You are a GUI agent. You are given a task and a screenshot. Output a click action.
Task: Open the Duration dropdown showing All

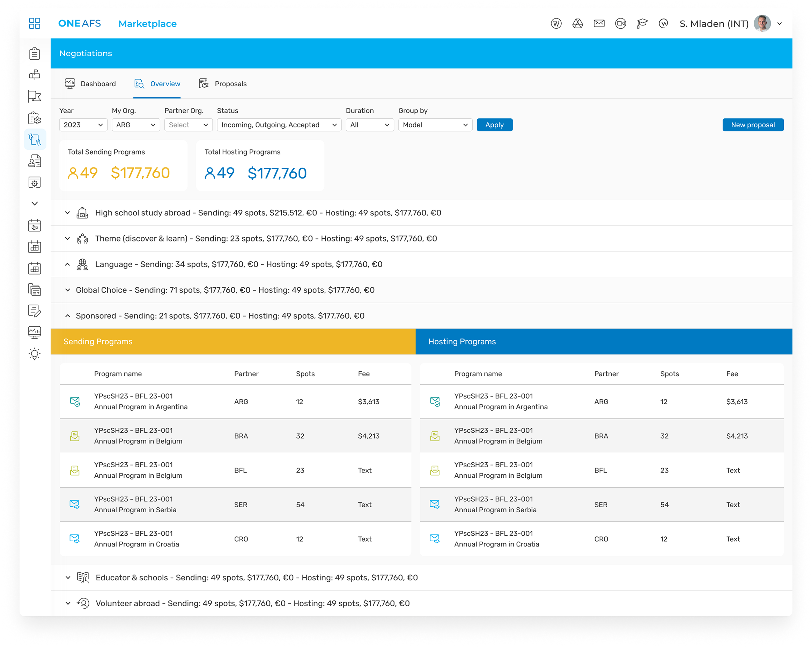point(370,125)
